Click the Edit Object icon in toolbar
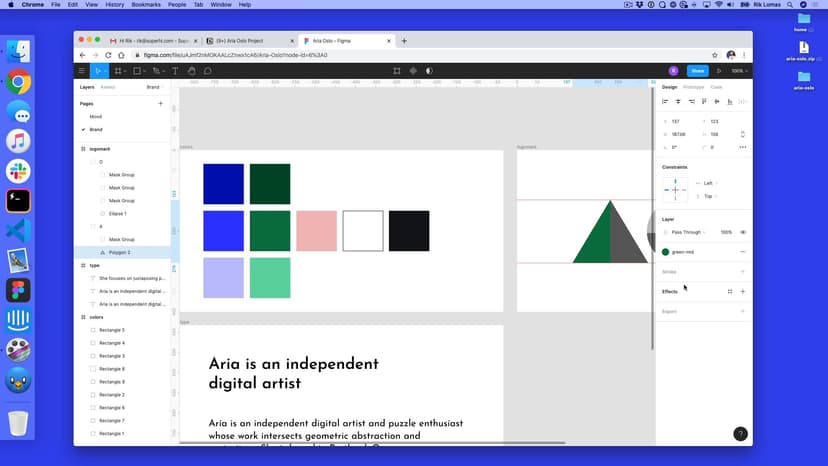This screenshot has width=828, height=466. pos(397,71)
